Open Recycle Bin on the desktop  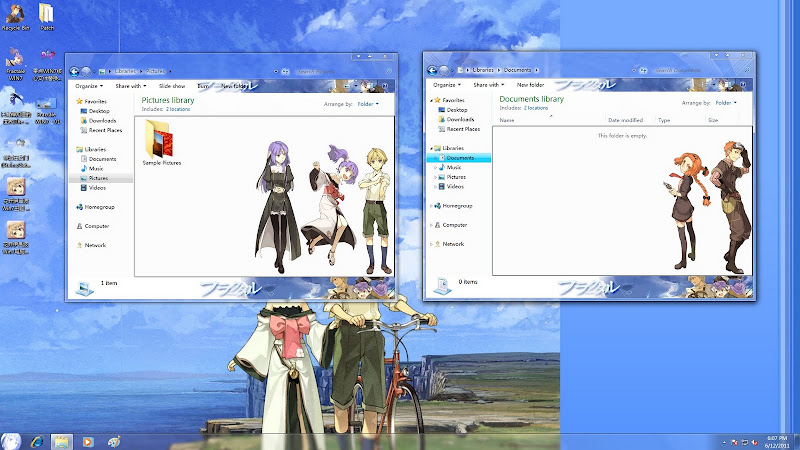click(x=15, y=17)
